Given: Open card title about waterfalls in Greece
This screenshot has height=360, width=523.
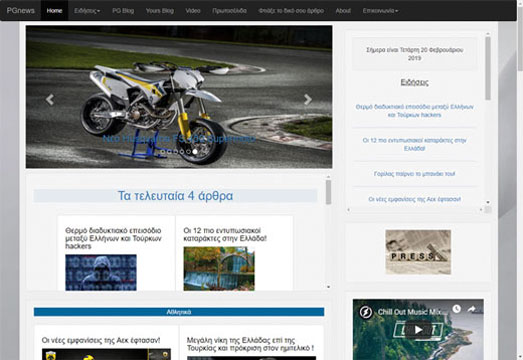Looking at the screenshot, I should [225, 234].
